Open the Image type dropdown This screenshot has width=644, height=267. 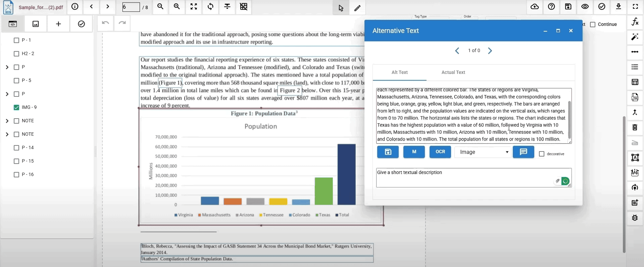coord(483,152)
